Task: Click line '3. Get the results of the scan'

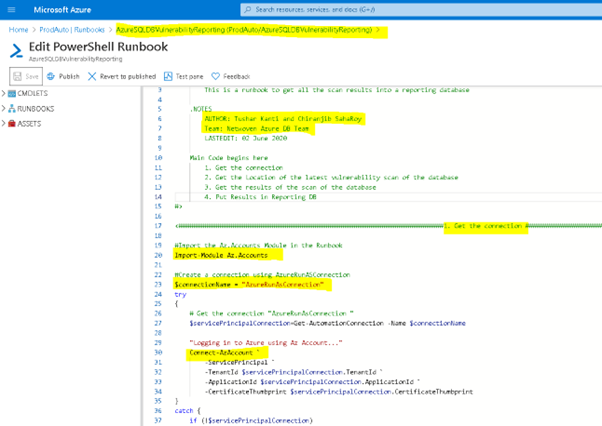Action: (290, 187)
